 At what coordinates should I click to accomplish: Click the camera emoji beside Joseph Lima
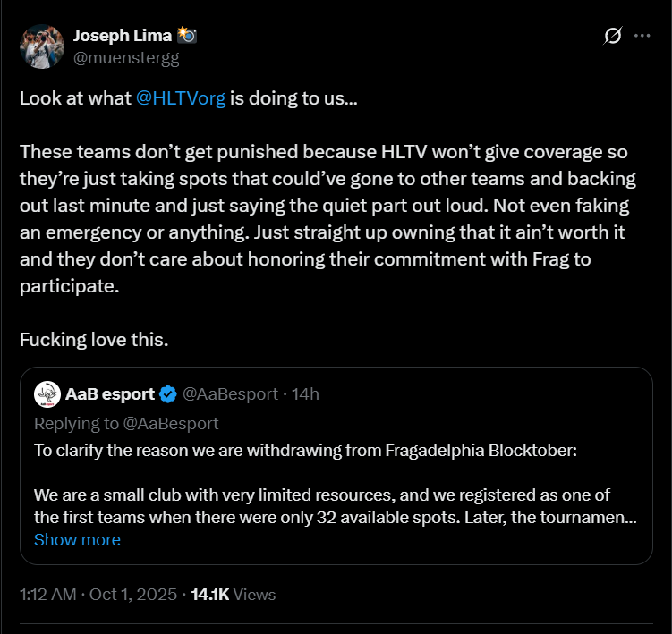click(x=187, y=36)
